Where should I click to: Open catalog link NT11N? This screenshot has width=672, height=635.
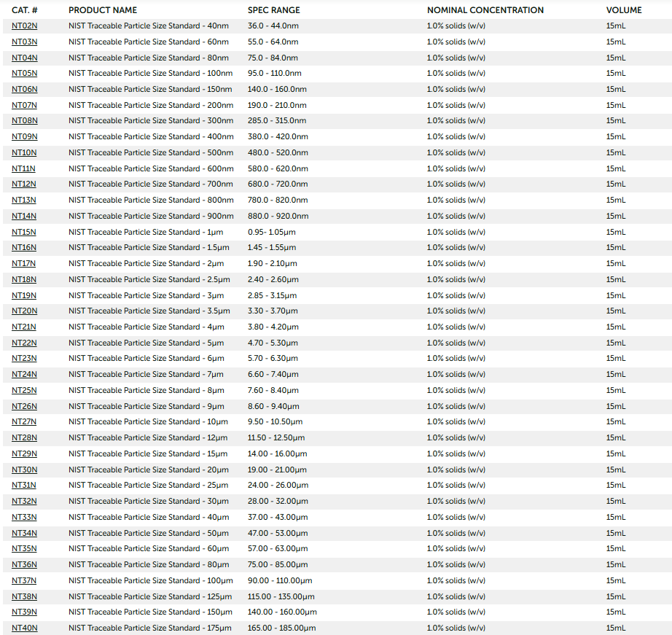23,168
